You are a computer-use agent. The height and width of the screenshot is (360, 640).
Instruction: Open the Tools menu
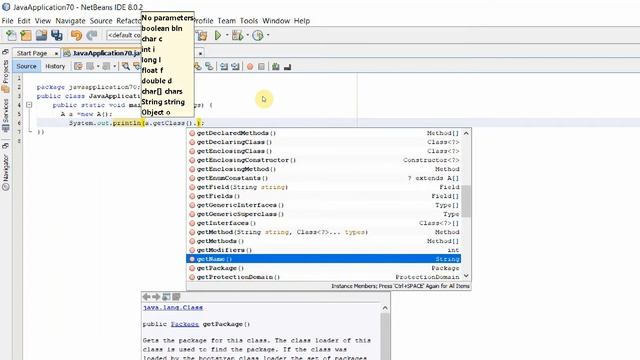tap(249, 21)
